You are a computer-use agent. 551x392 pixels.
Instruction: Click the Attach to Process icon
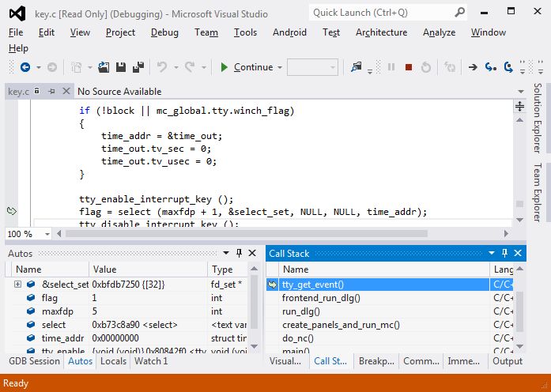pos(357,66)
